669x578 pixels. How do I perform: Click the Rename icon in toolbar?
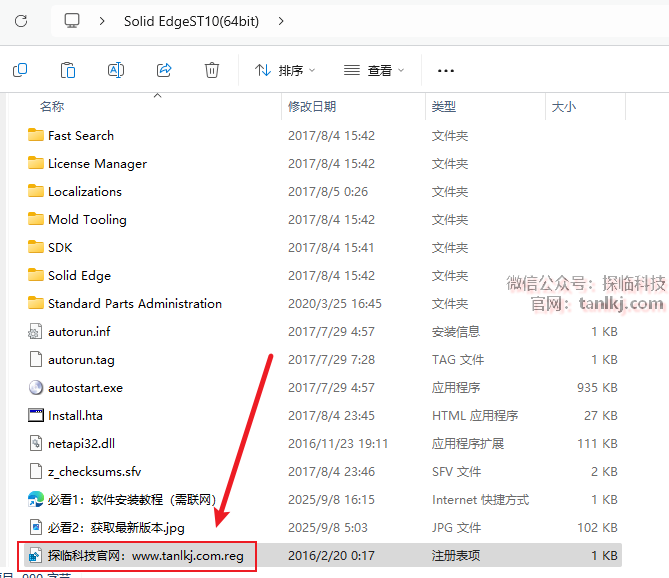pos(116,70)
